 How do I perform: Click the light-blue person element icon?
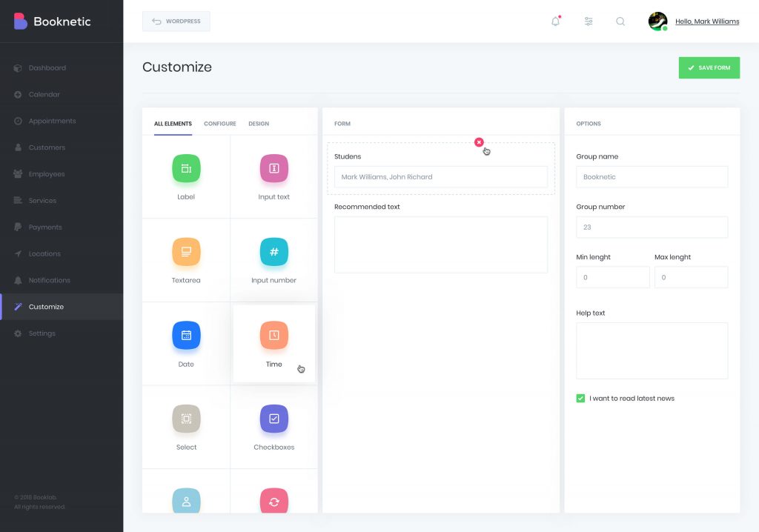[186, 501]
